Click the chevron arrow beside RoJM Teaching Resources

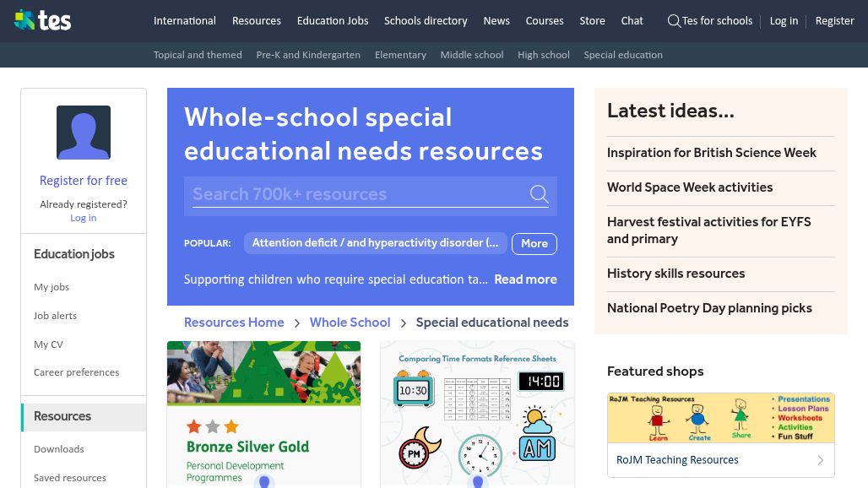point(820,460)
